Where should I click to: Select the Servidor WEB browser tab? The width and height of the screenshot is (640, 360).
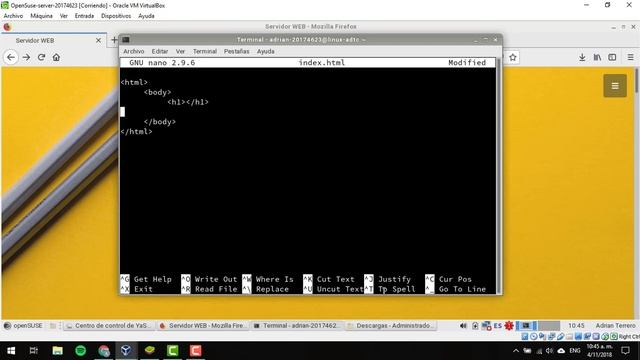click(x=53, y=40)
